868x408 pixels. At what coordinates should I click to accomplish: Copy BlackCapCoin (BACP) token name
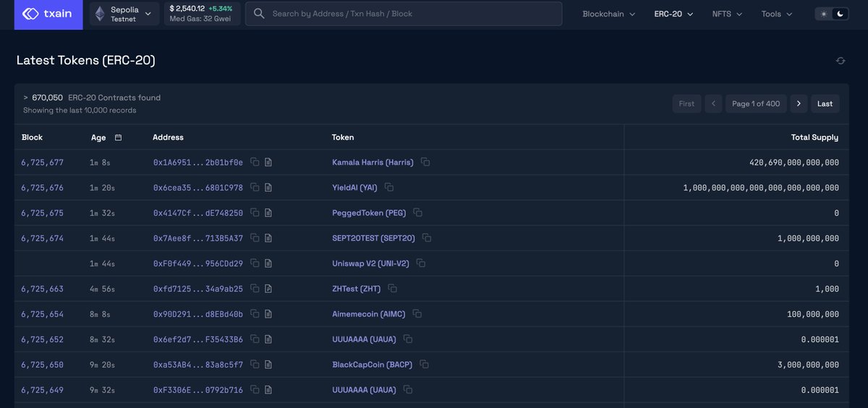coord(424,365)
